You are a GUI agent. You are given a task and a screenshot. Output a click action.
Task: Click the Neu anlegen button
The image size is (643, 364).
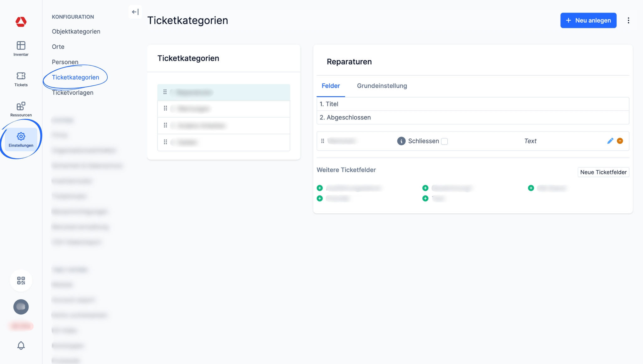pyautogui.click(x=588, y=20)
